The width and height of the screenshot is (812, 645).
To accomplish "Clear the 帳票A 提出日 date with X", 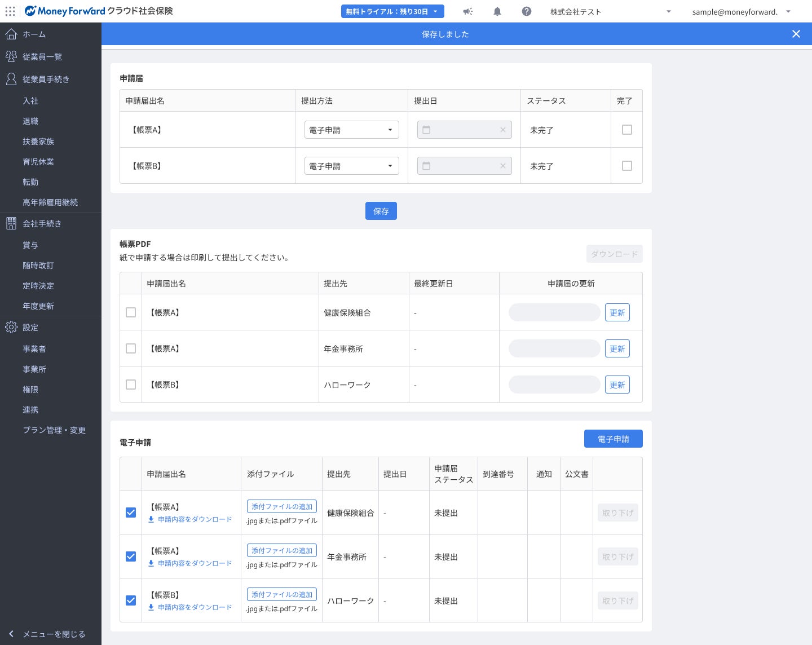I will tap(503, 130).
